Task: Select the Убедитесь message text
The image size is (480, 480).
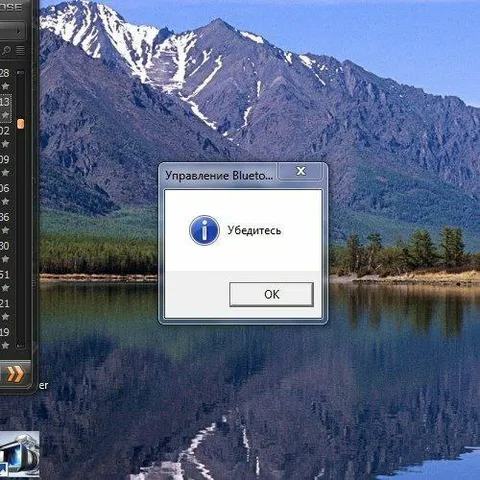Action: [x=254, y=230]
